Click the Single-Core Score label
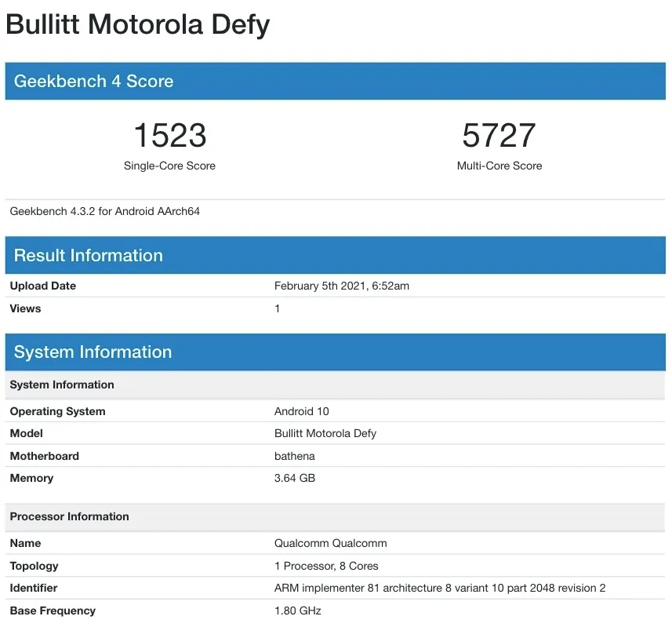The image size is (672, 627). coord(169,166)
